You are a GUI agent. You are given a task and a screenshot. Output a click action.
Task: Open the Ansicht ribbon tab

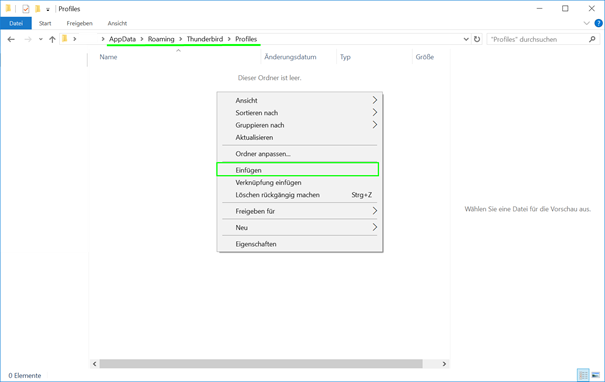(117, 23)
